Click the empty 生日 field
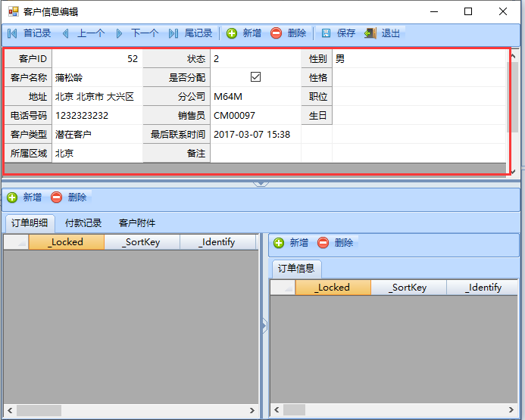 419,115
